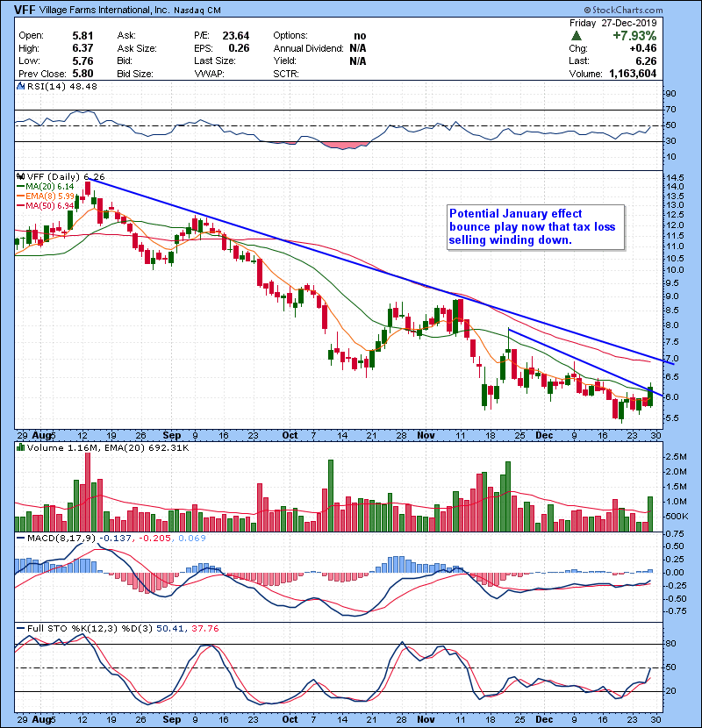Viewport: 702px width, 728px height.
Task: Click the Chg value +0.46
Action: click(643, 48)
